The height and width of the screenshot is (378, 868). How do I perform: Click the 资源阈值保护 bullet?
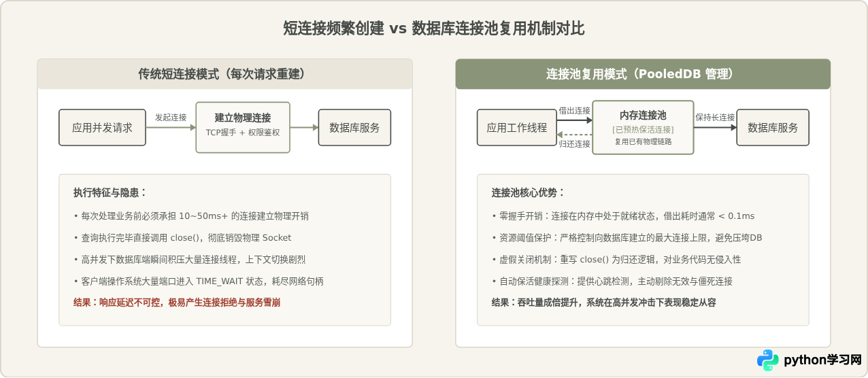click(x=627, y=238)
